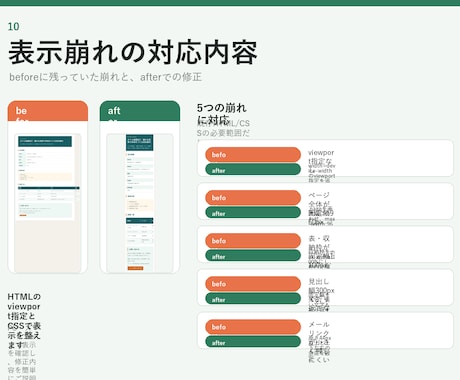Image resolution: width=460 pixels, height=380 pixels.
Task: Click the after pill in the メール row
Action: coord(253,342)
